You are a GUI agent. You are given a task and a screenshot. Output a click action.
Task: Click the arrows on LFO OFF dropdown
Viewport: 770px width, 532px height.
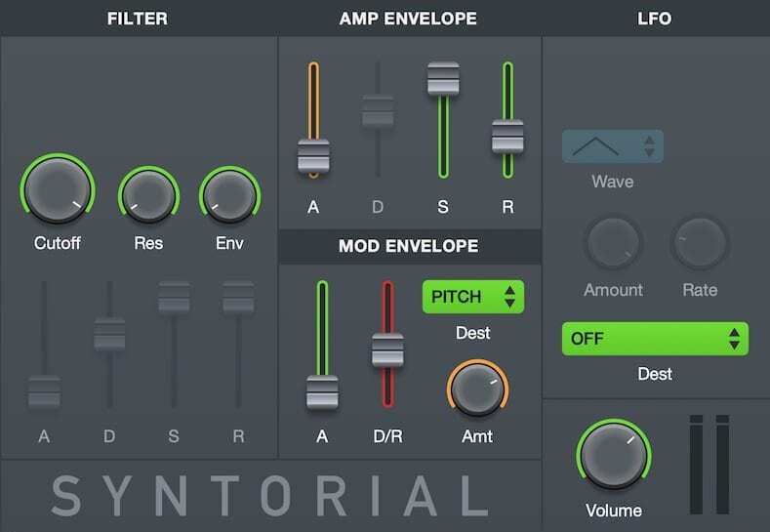[x=734, y=339]
